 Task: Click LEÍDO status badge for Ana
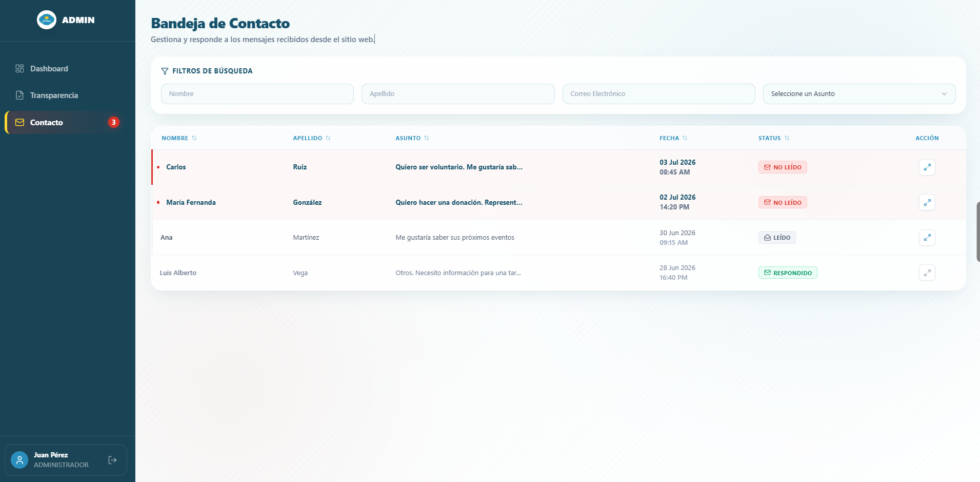777,238
